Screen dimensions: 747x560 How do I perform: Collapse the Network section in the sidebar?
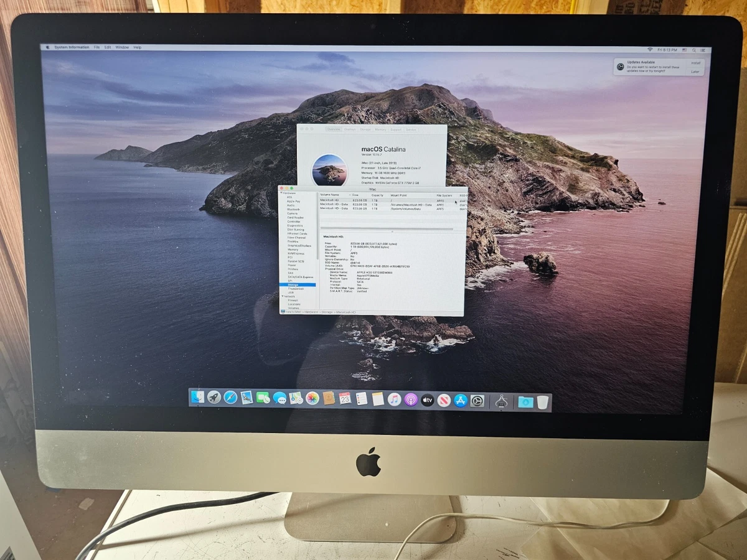281,297
